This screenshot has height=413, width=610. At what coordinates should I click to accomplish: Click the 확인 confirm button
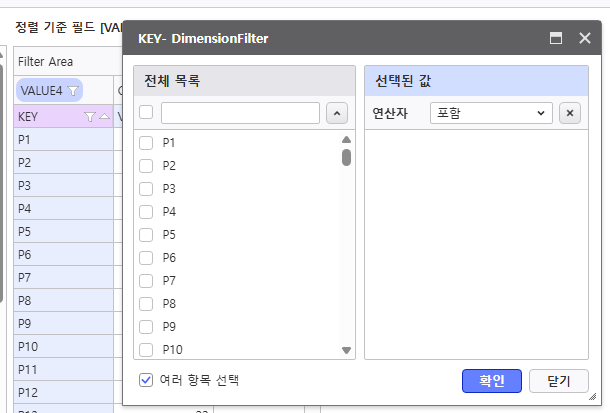[492, 381]
